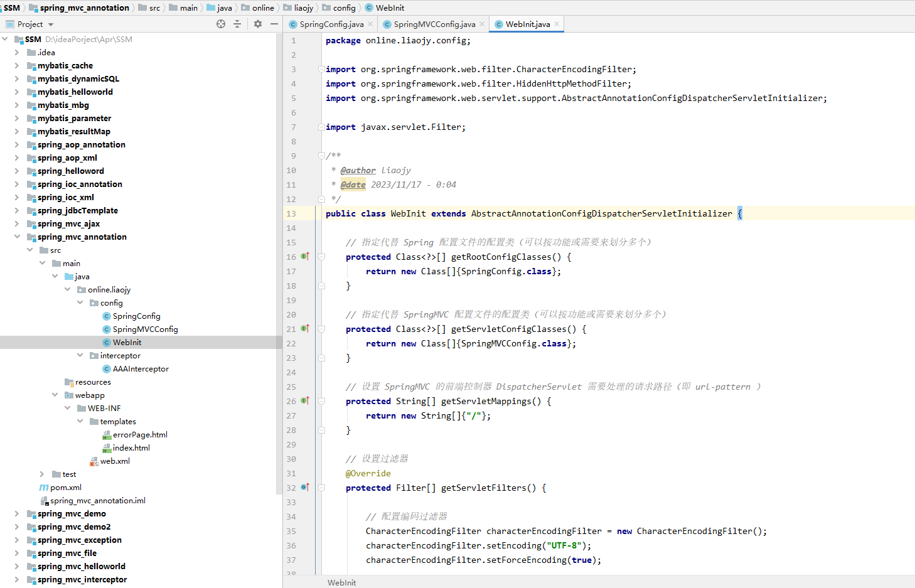Fold getServletConfigClasses method on line 21
The height and width of the screenshot is (588, 915).
tap(321, 329)
